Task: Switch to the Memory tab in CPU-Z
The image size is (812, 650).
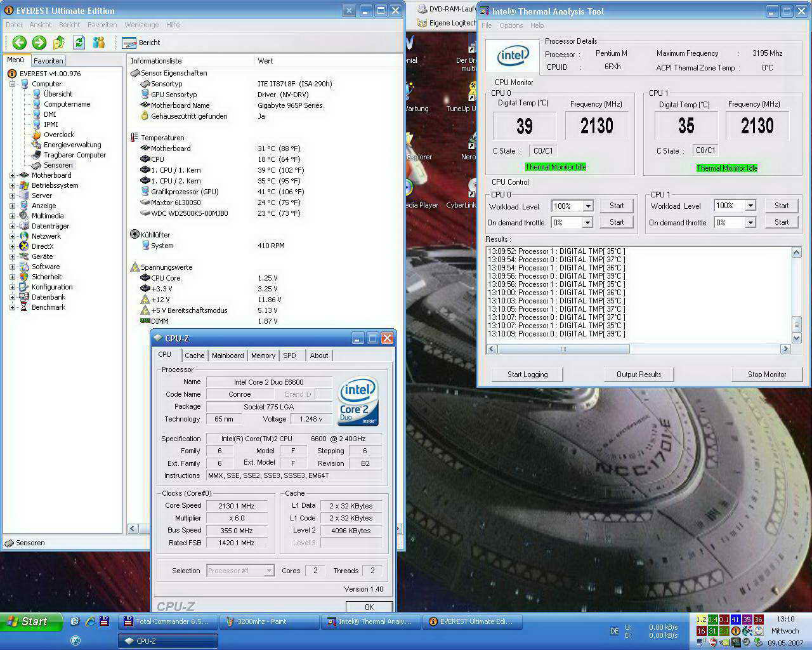Action: tap(263, 355)
